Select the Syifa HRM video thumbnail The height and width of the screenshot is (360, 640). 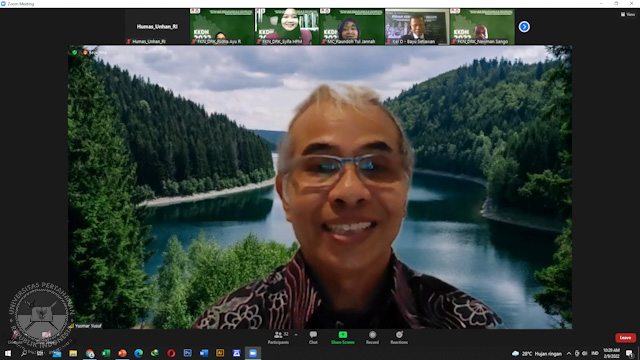pos(287,27)
